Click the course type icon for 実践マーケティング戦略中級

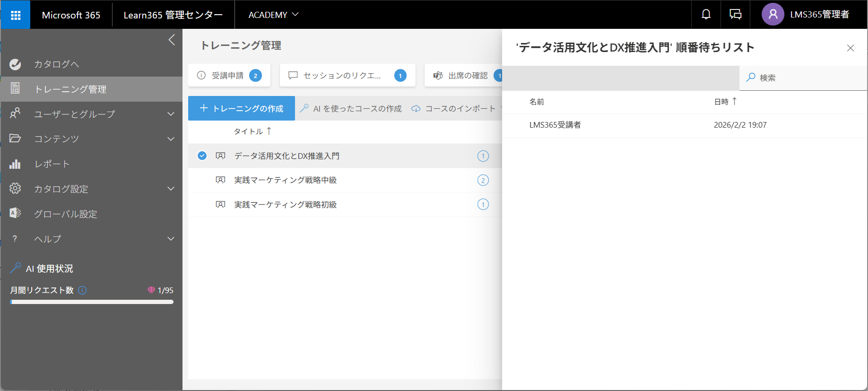click(x=220, y=180)
